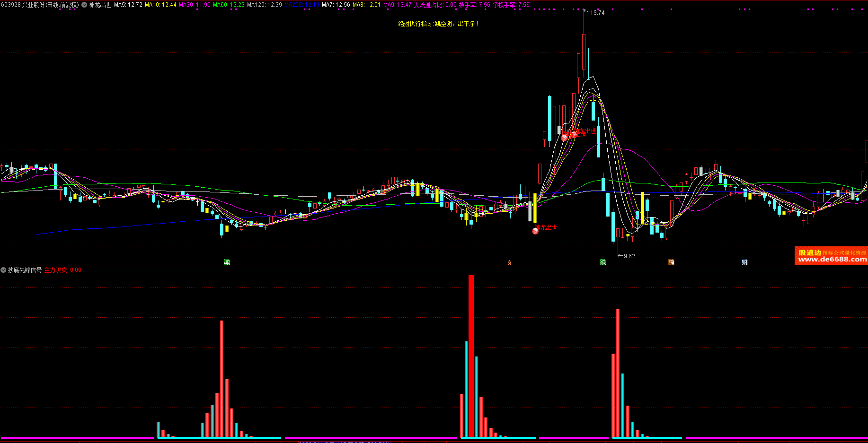Click the 神龙出世 indicator name in the header
This screenshot has width=868, height=443.
[x=100, y=5]
